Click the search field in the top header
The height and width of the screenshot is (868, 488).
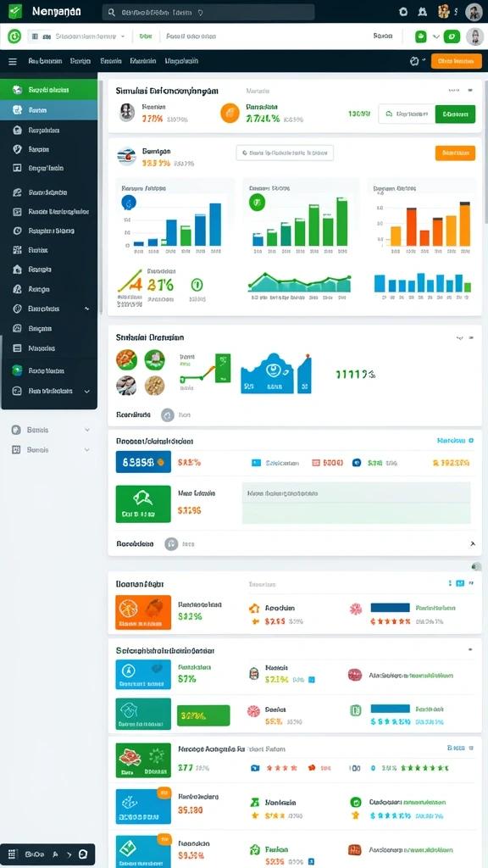(x=208, y=12)
